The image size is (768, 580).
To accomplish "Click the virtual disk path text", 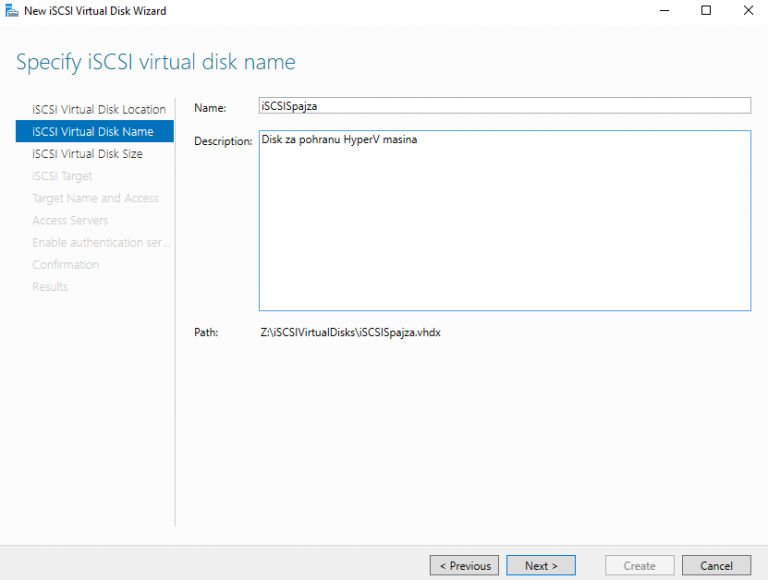I will [x=350, y=332].
